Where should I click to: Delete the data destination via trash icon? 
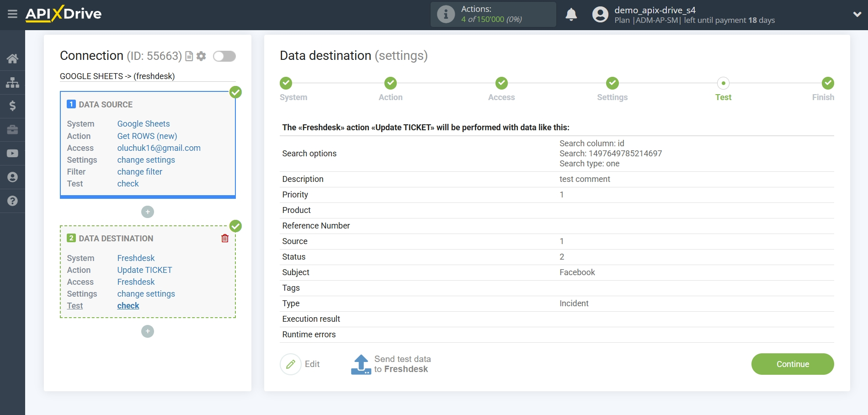tap(225, 238)
